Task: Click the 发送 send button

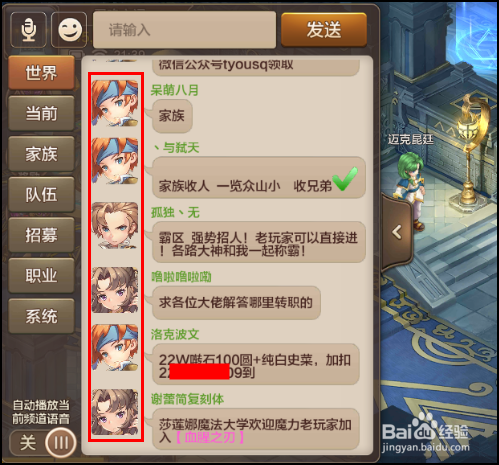Action: point(324,30)
